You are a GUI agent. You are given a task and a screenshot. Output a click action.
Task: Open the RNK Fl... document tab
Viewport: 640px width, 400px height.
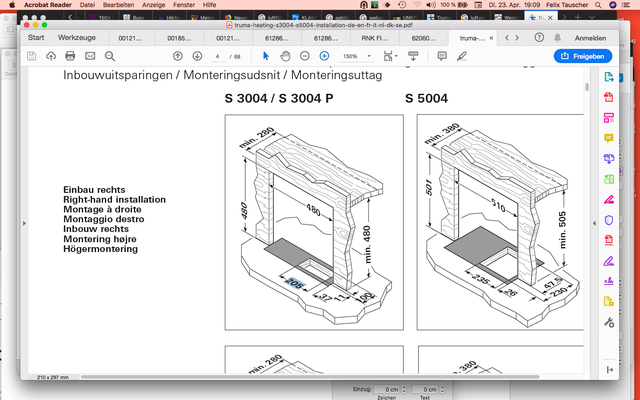coord(375,38)
